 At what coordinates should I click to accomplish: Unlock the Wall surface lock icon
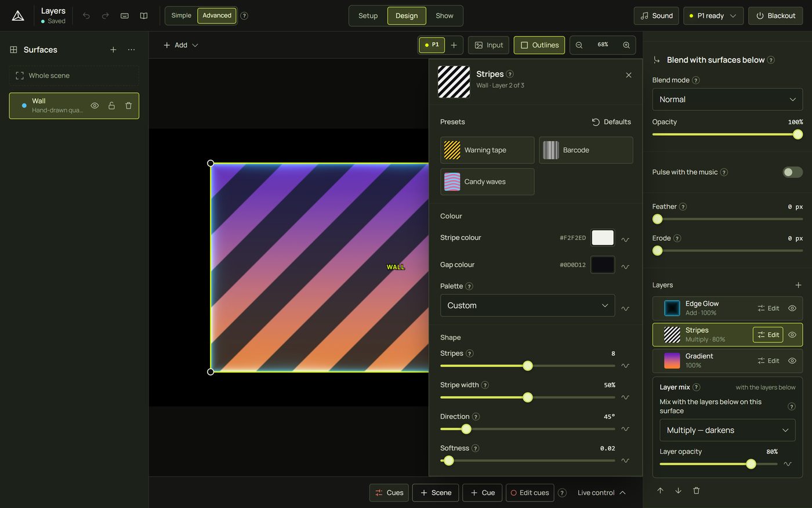coord(111,106)
